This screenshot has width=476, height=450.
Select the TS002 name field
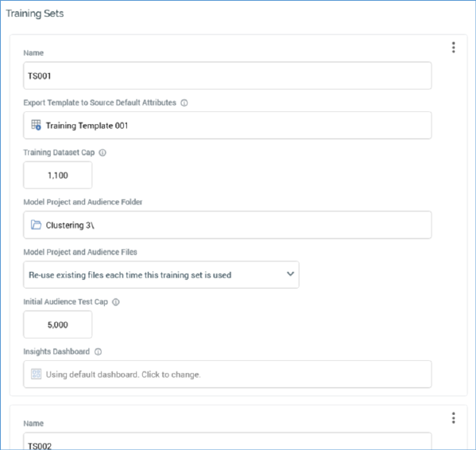tap(227, 441)
